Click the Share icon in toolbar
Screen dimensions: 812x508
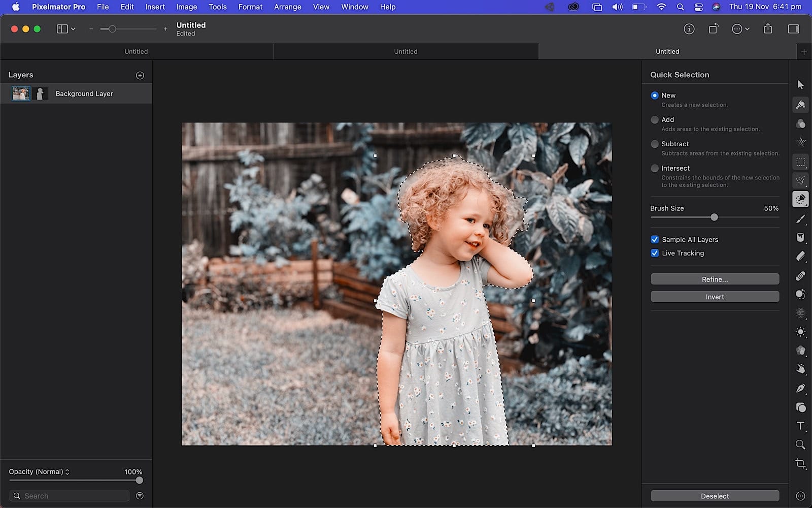767,29
